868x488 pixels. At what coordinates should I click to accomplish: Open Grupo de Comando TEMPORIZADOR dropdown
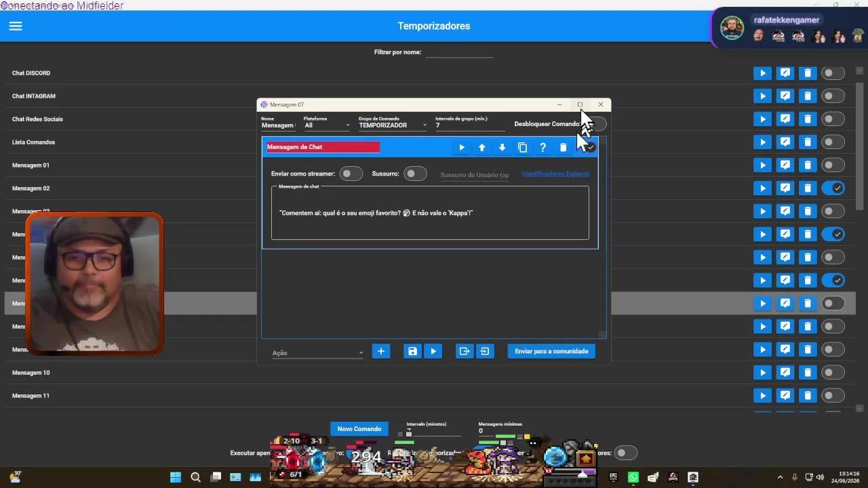coord(393,125)
